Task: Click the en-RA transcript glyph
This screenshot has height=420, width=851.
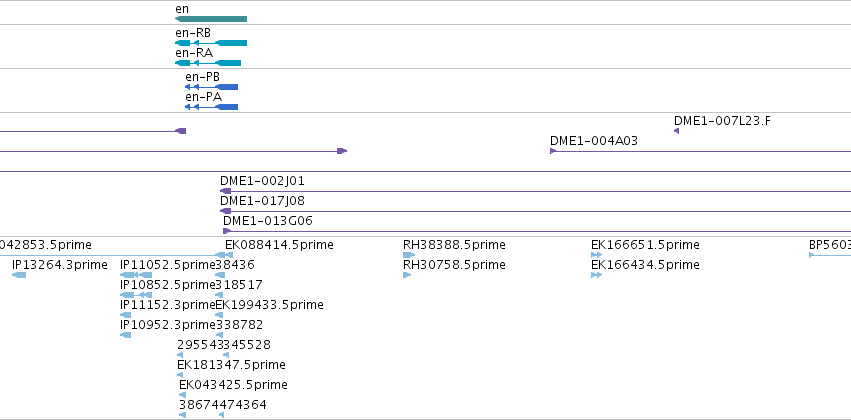Action: (208, 63)
